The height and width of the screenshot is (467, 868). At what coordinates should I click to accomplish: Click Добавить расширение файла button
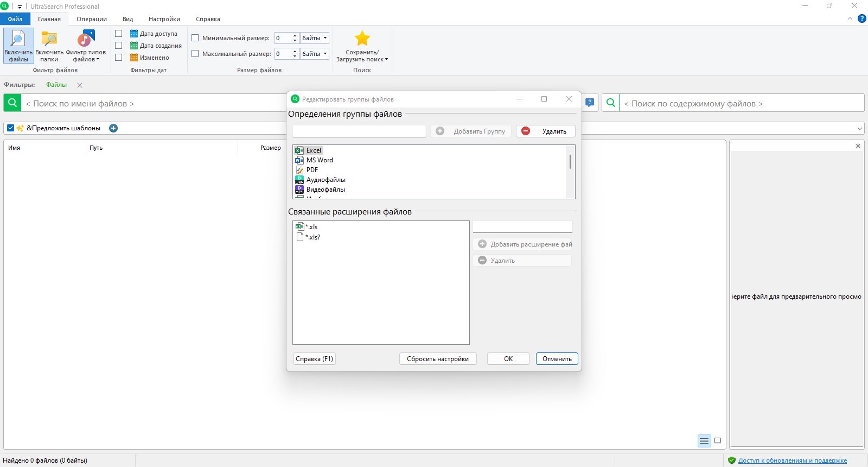click(522, 244)
